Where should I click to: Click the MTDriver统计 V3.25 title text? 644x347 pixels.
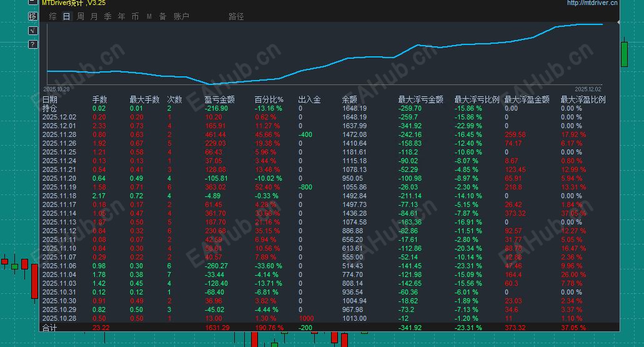pos(74,3)
